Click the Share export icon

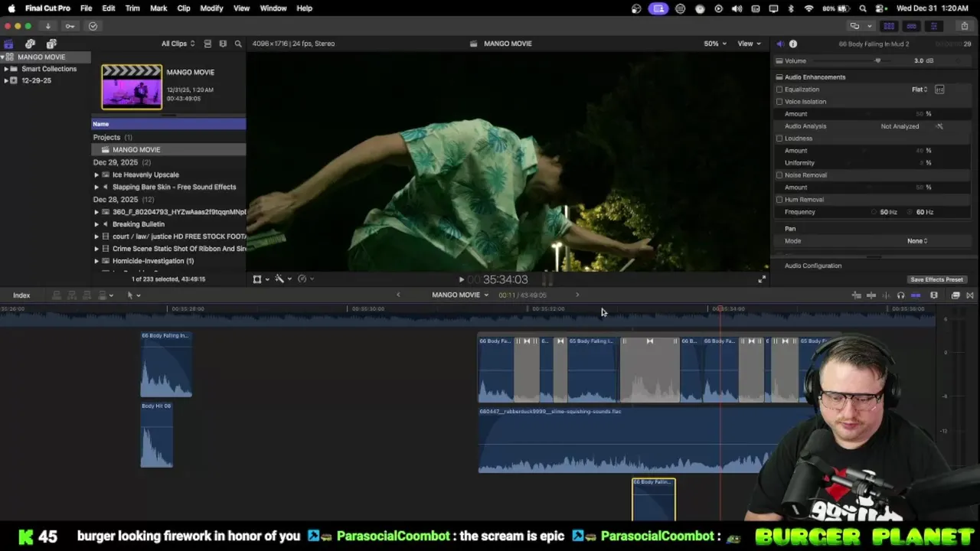[965, 26]
